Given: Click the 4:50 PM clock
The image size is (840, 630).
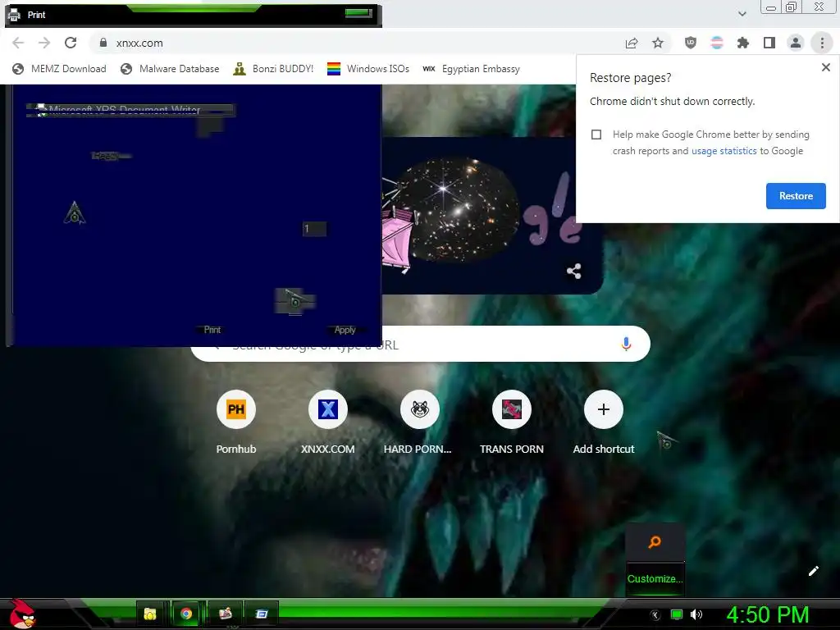Looking at the screenshot, I should (x=768, y=615).
